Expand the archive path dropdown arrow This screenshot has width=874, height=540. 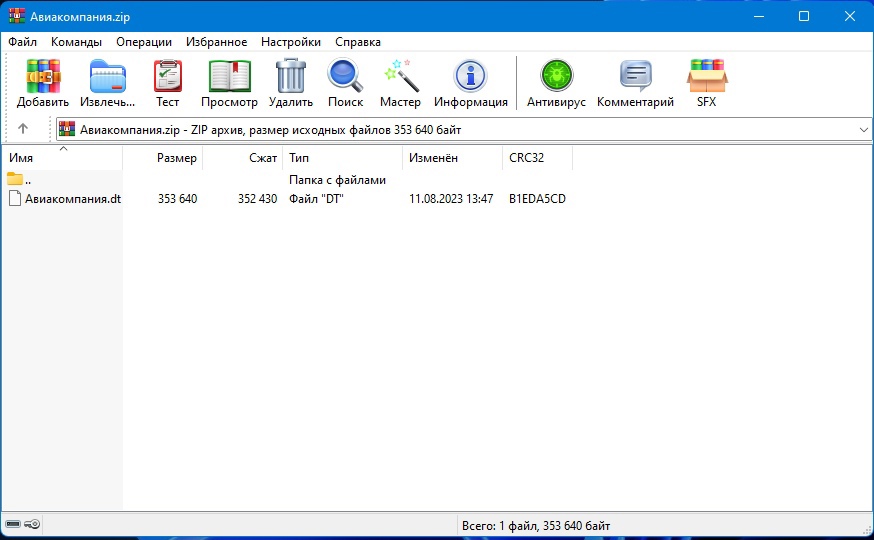point(864,129)
